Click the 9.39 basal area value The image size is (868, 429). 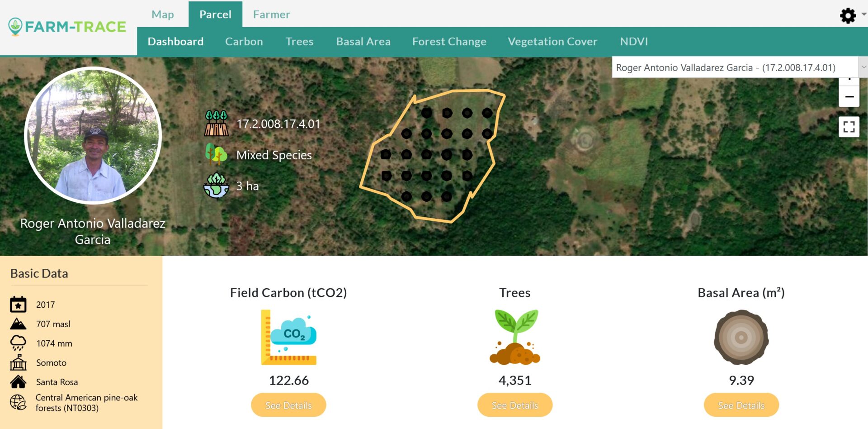coord(741,380)
